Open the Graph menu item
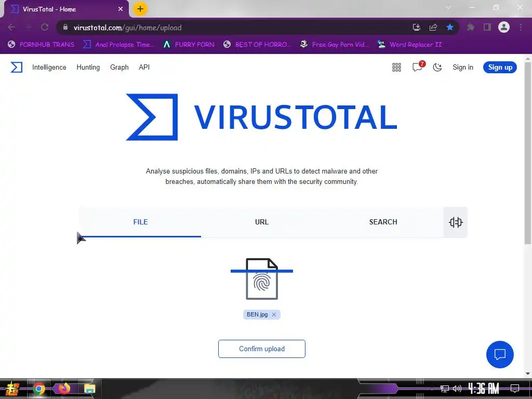 [119, 67]
